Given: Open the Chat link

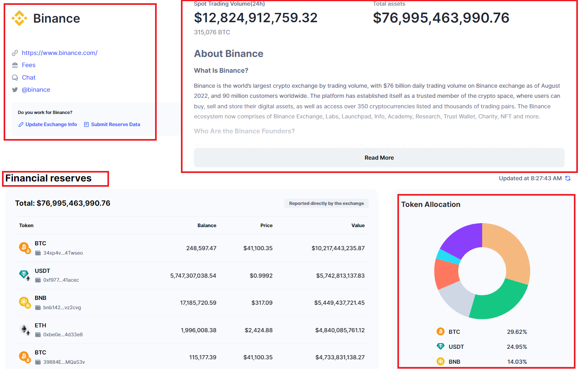Looking at the screenshot, I should coord(29,78).
